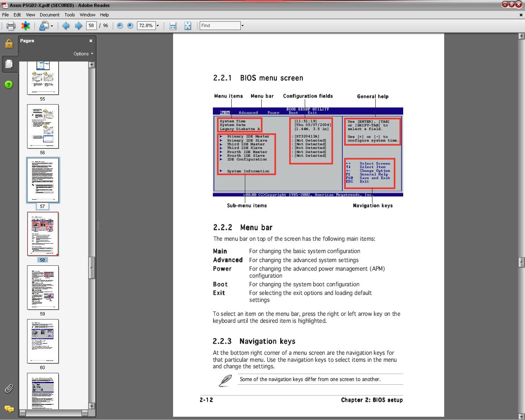525x420 pixels.
Task: Minimize the Adobe Reader window
Action: pos(504,4)
